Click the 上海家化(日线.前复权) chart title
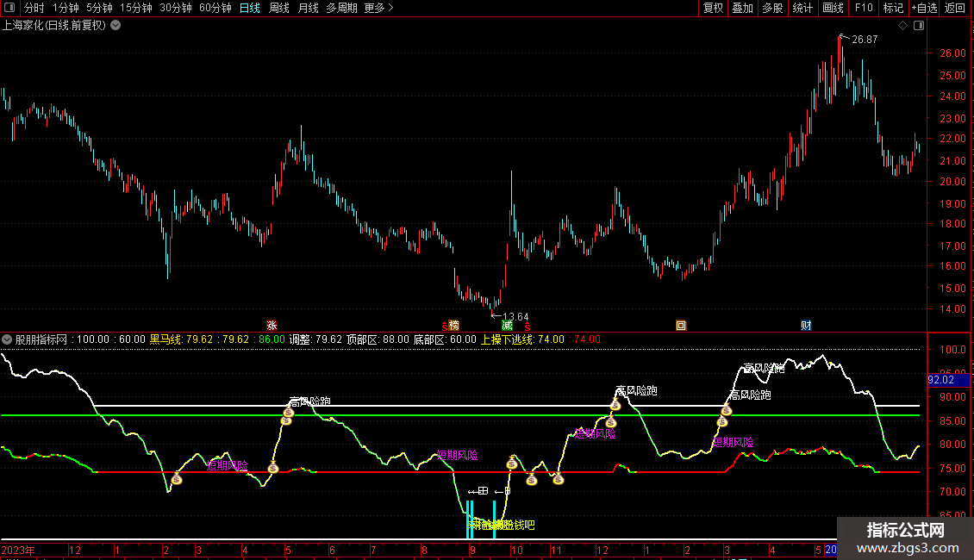The image size is (974, 560). pos(54,26)
